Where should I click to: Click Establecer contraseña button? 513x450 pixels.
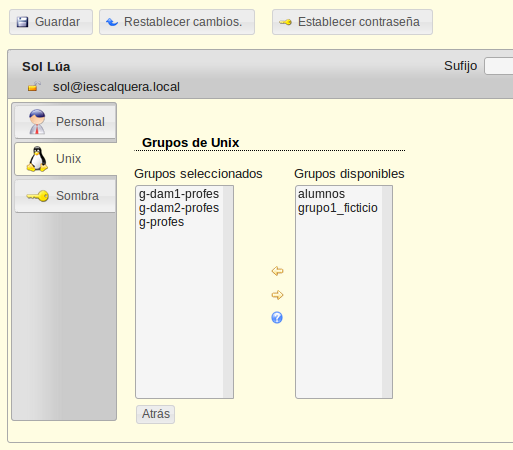click(x=352, y=22)
